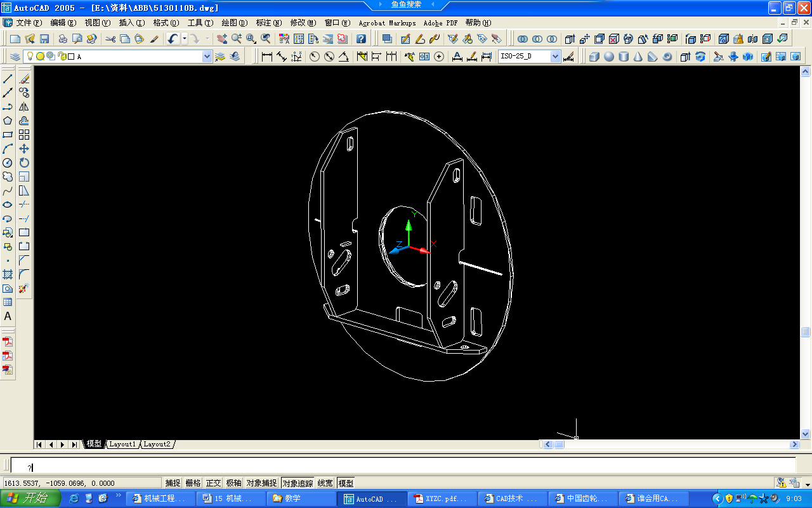
Task: Open the CAD技术 taskbar window
Action: click(x=511, y=498)
